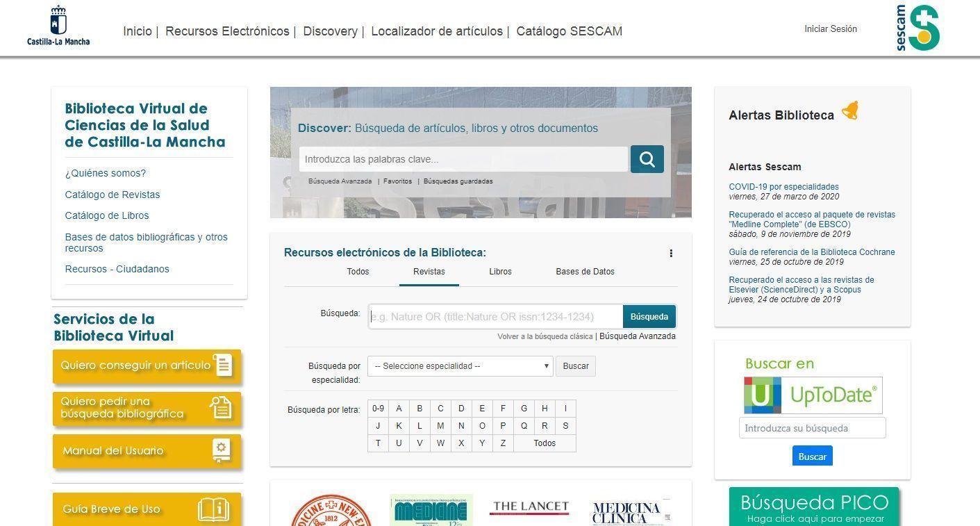The width and height of the screenshot is (980, 526).
Task: Select letter S in the letter grid
Action: [x=565, y=426]
